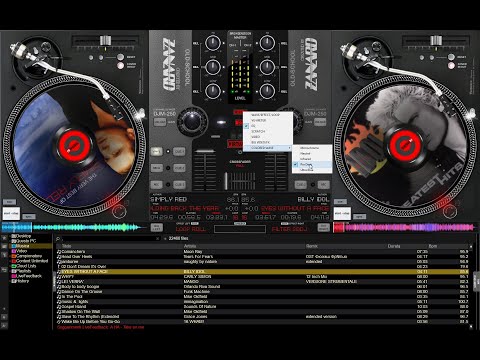Select the Body to body boogie track
Viewport: 480px width, 360px height.
click(x=263, y=287)
